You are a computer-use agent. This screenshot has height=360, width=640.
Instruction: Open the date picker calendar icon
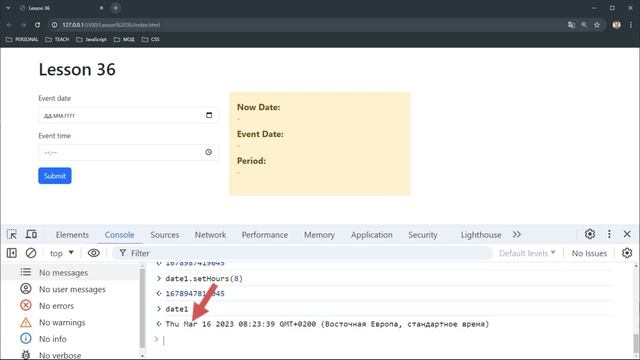tap(209, 115)
